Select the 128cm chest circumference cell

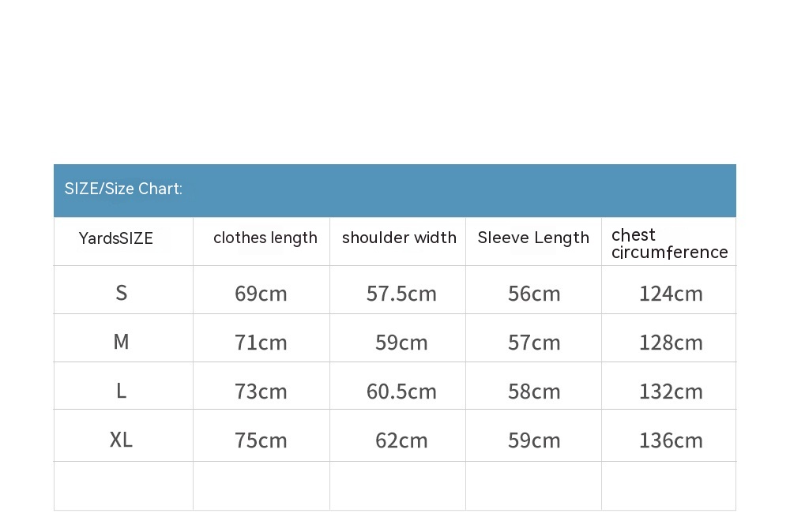(x=671, y=343)
